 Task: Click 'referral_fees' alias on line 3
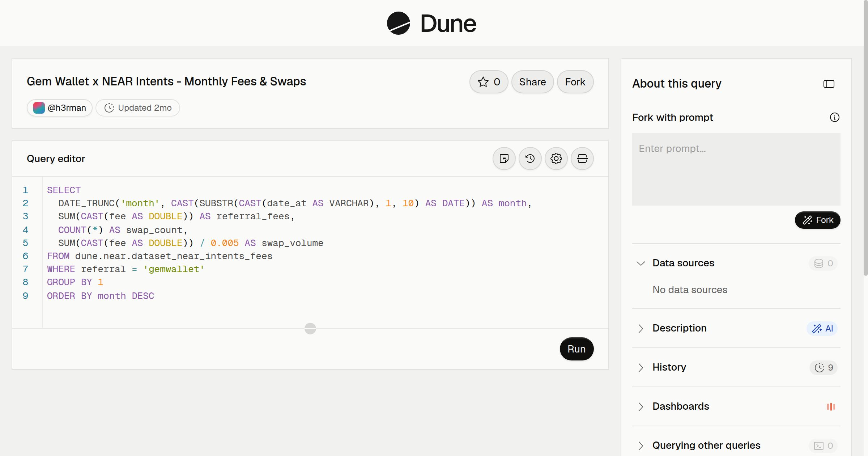click(253, 216)
